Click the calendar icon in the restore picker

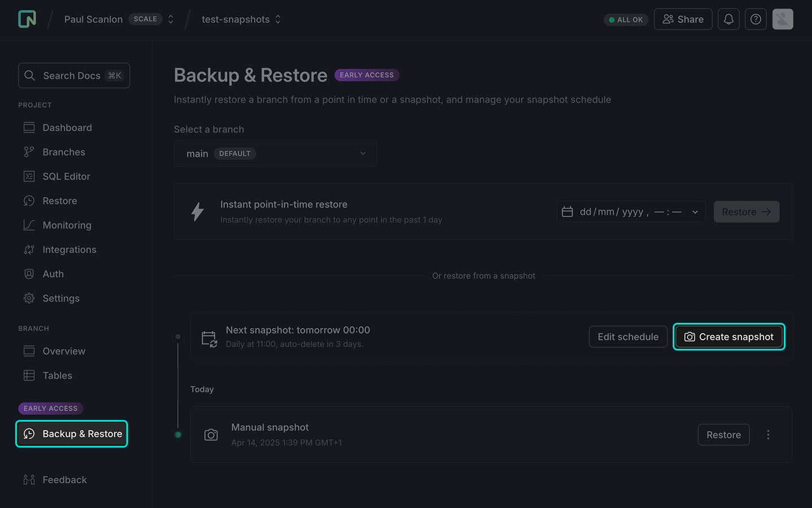coord(568,212)
